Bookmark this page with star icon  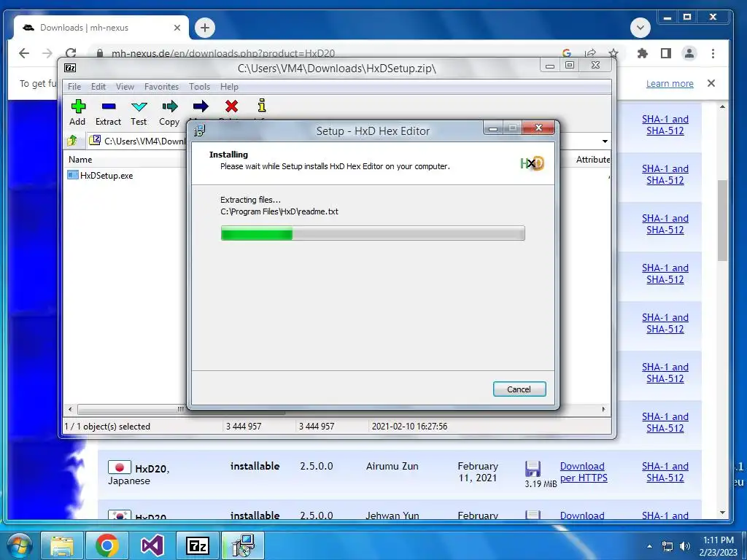pyautogui.click(x=614, y=53)
